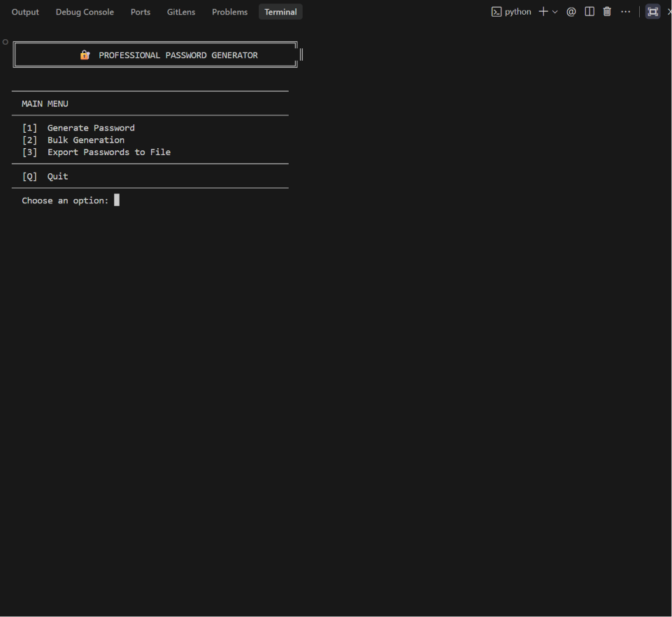Image resolution: width=672 pixels, height=617 pixels.
Task: Open more terminal actions ellipsis menu
Action: click(626, 12)
